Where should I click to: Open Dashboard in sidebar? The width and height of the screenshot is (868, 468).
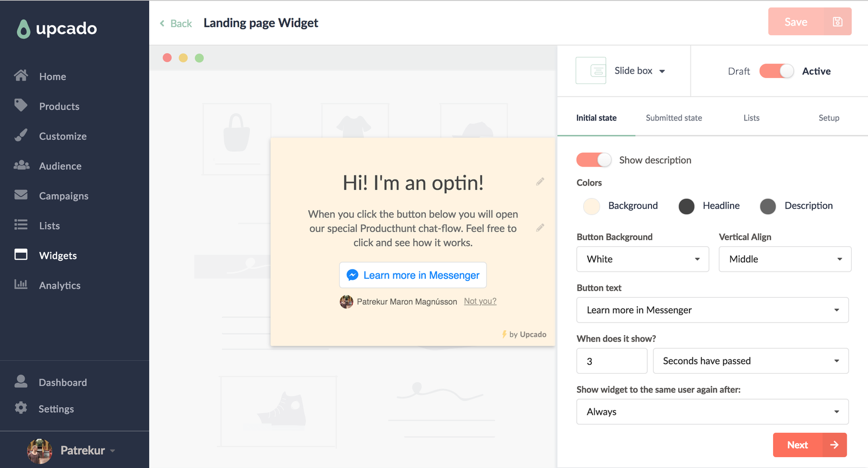[63, 382]
